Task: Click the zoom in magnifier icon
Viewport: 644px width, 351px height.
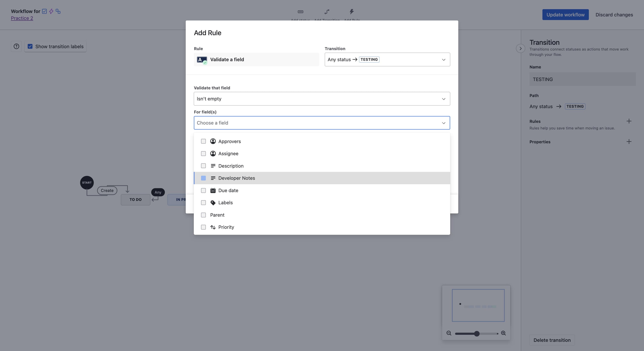Action: [503, 333]
